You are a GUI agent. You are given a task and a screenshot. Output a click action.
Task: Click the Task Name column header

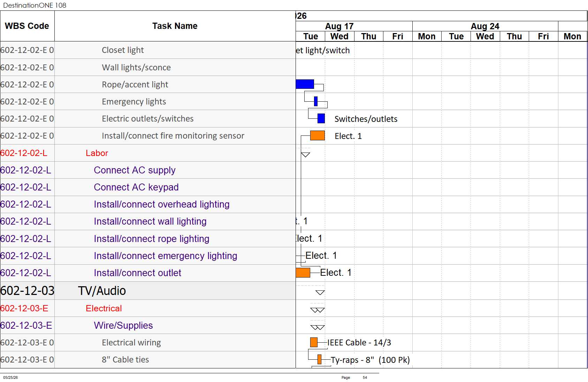click(x=175, y=26)
